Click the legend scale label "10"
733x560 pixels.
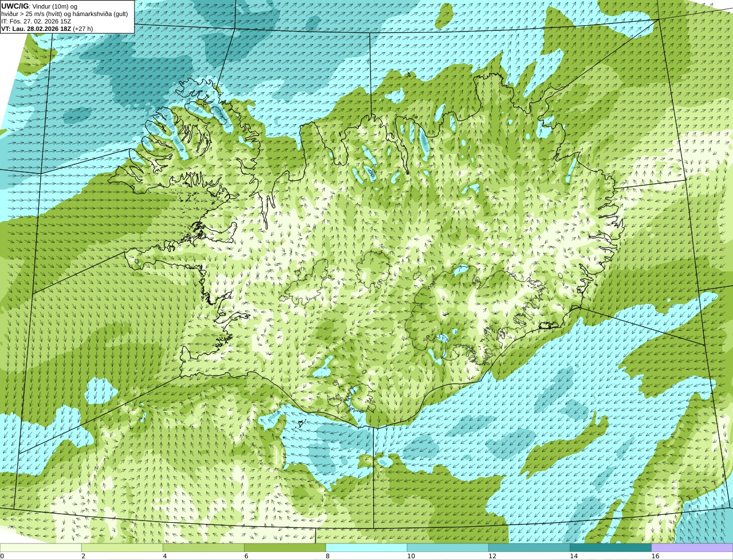click(x=411, y=556)
